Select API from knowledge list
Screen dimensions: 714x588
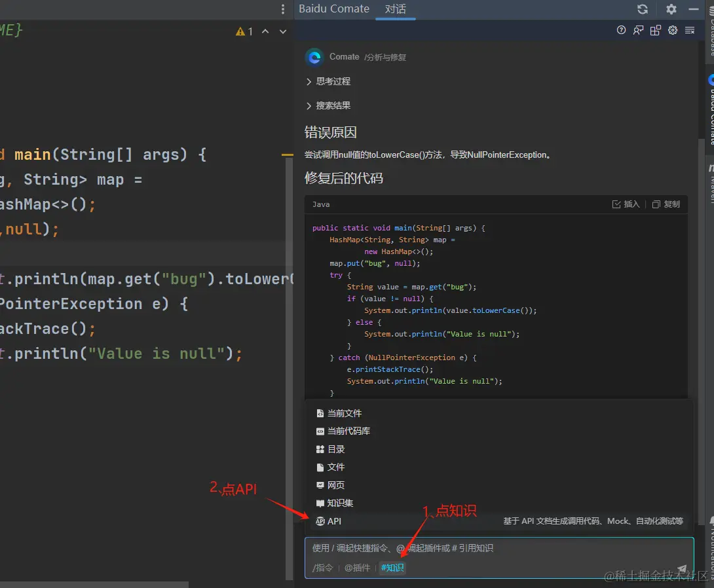[x=500, y=521]
